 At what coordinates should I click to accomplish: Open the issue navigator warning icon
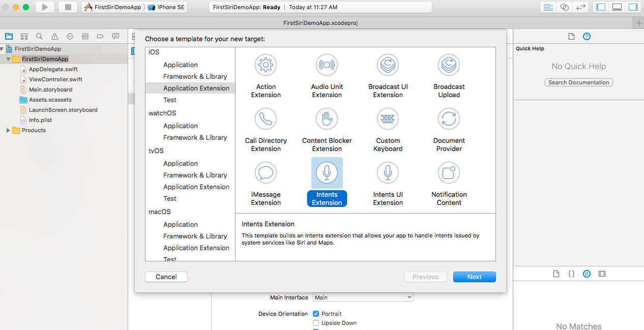tap(54, 36)
